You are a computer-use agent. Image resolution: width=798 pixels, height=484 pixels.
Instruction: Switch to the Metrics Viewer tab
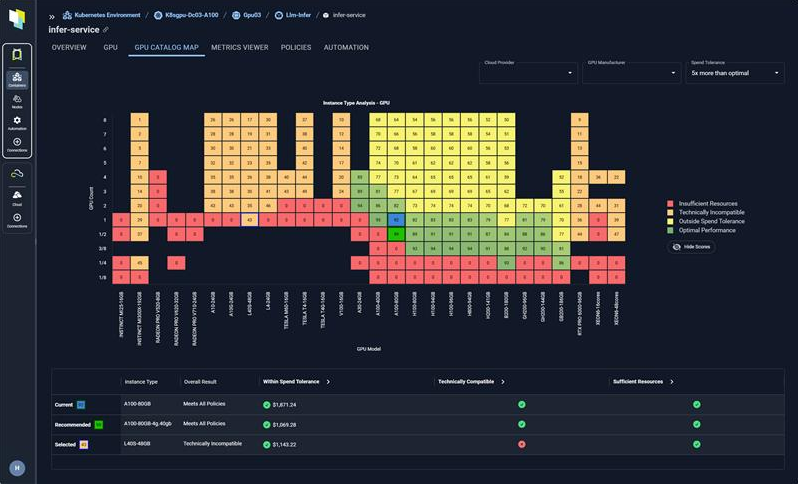pos(240,47)
